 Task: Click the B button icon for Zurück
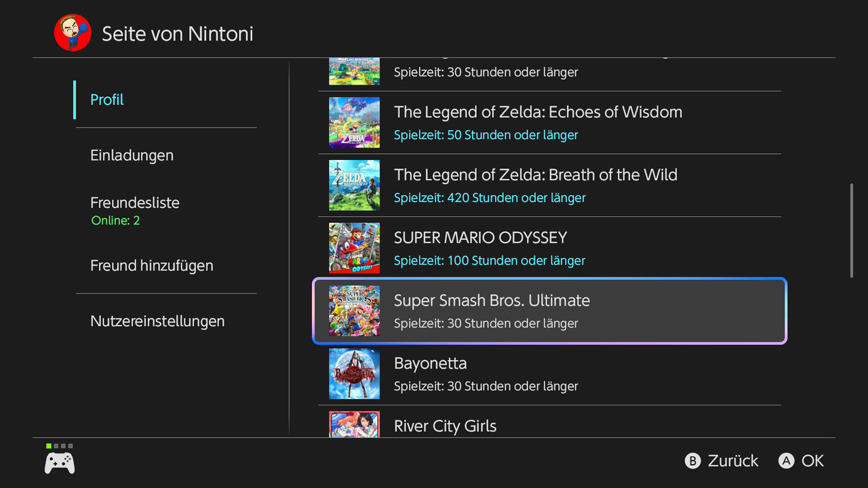(692, 461)
